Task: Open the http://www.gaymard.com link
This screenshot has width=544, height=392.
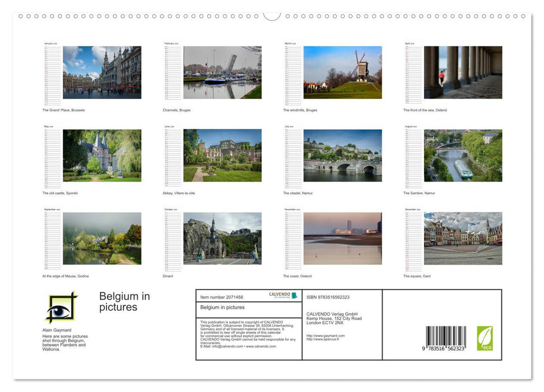Action: point(325,335)
